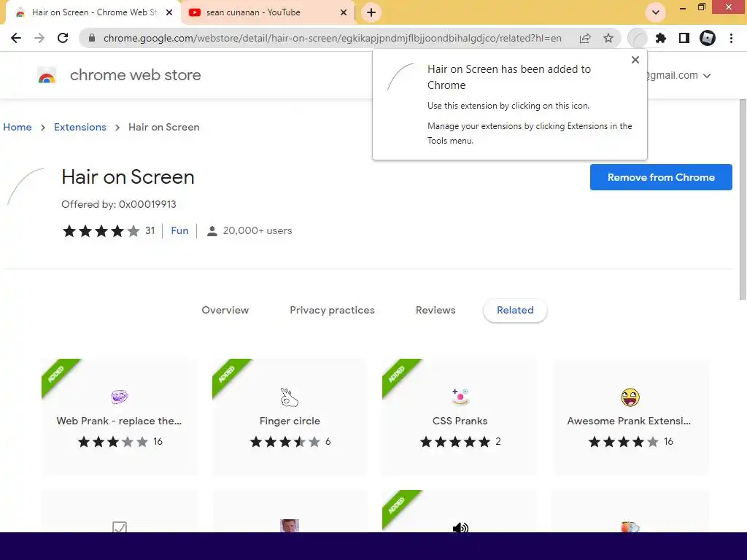
Task: Select the Hair on Screen browser tab
Action: coord(93,12)
